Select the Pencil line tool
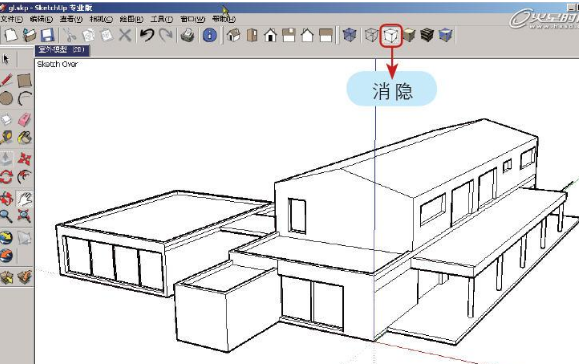 pos(6,79)
